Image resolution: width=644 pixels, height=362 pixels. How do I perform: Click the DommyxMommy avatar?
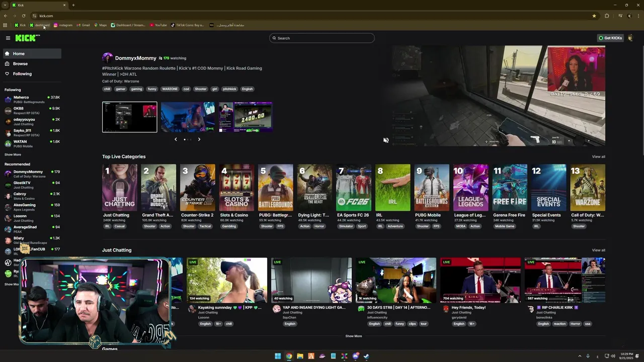(107, 58)
